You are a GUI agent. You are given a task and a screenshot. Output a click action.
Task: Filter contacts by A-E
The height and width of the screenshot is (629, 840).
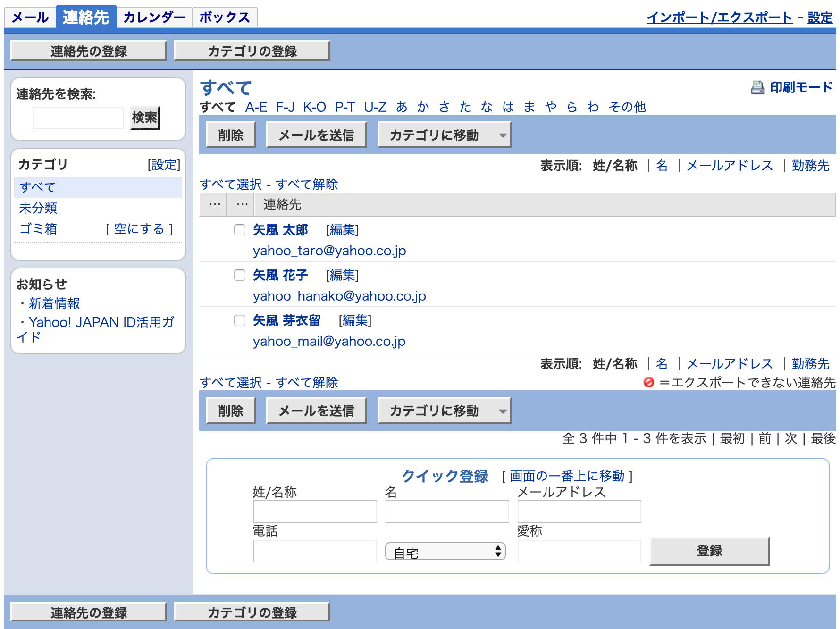(x=256, y=107)
